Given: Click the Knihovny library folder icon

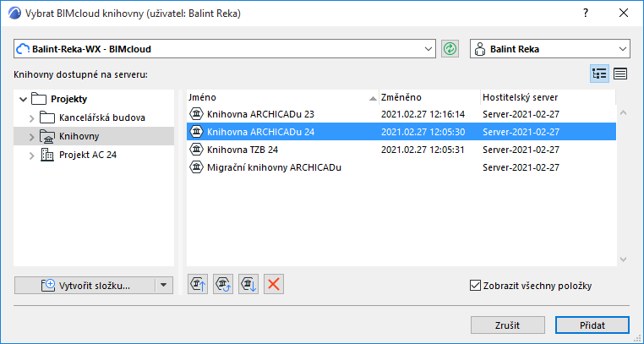Looking at the screenshot, I should pos(47,136).
